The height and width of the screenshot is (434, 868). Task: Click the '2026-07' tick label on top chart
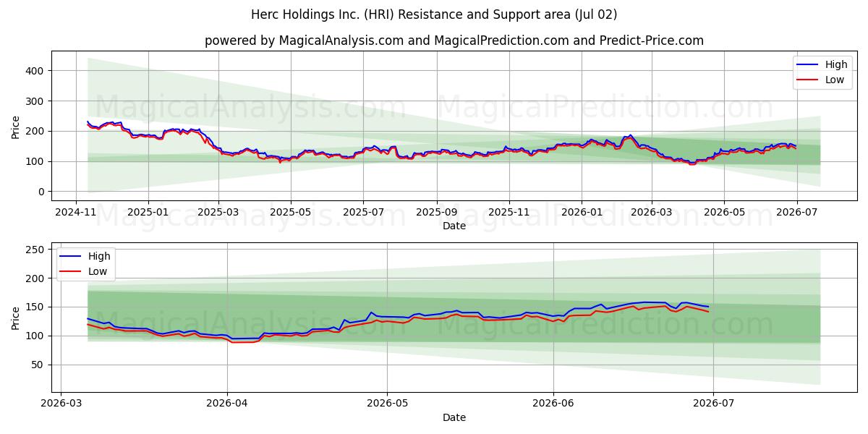[x=796, y=213]
